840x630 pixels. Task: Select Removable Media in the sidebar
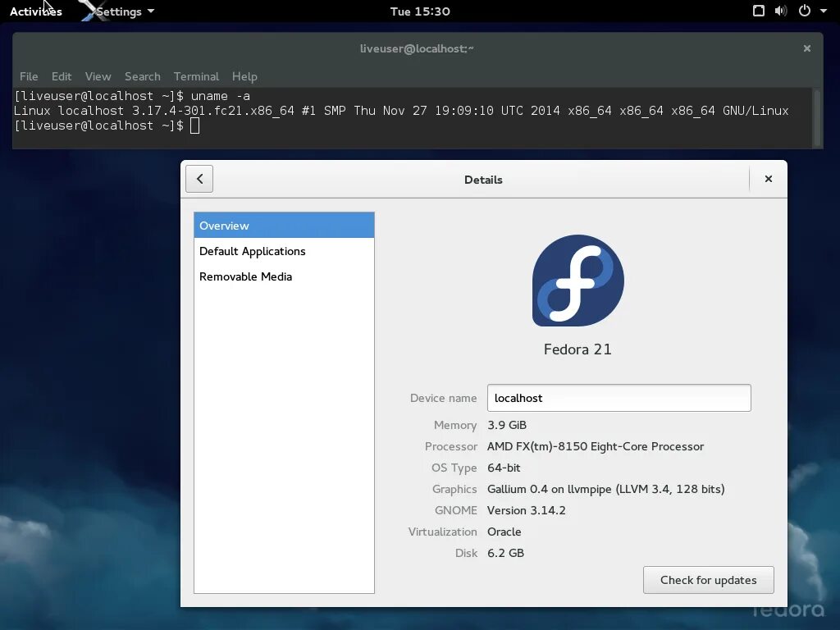pos(284,277)
